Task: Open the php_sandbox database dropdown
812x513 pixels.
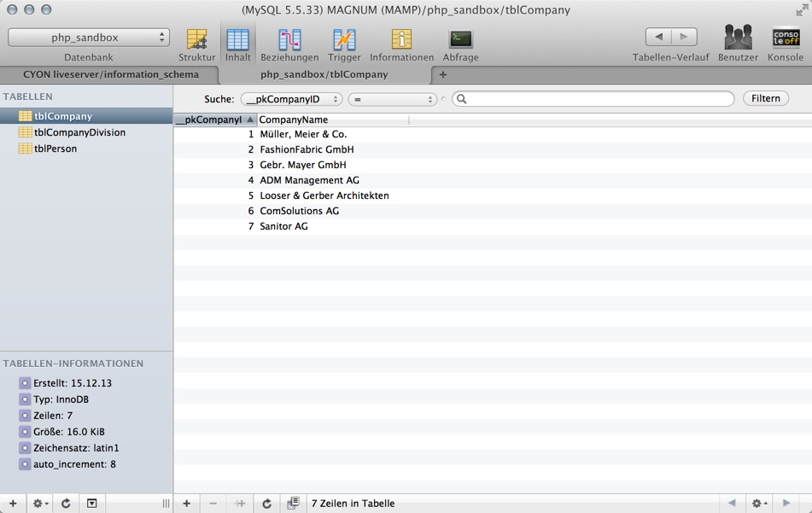Action: [x=89, y=38]
